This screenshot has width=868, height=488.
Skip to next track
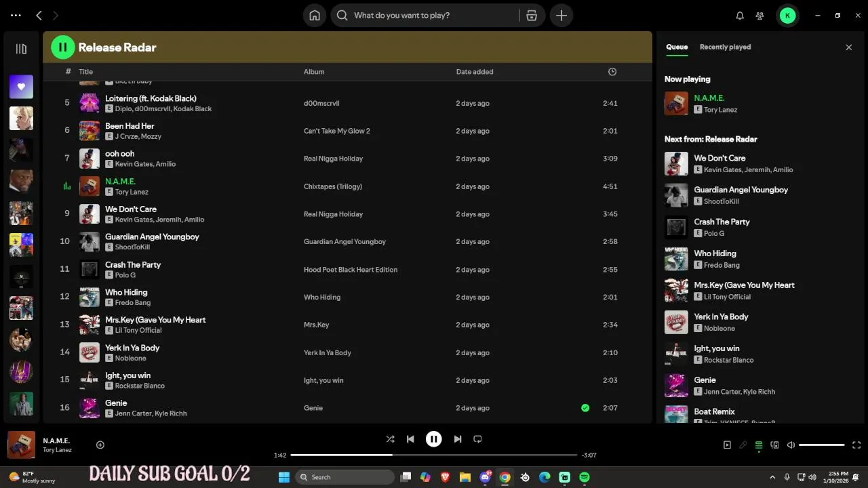458,439
